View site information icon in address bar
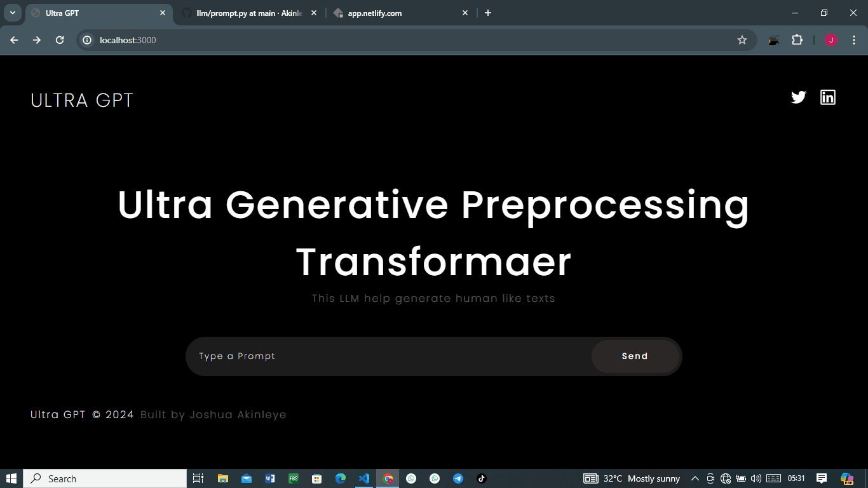The height and width of the screenshot is (488, 868). point(88,40)
